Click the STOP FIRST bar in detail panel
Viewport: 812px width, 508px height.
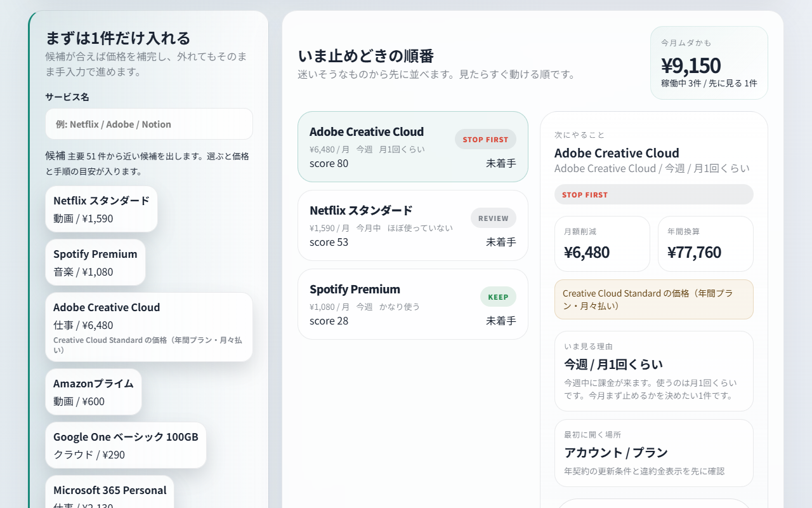coord(654,194)
